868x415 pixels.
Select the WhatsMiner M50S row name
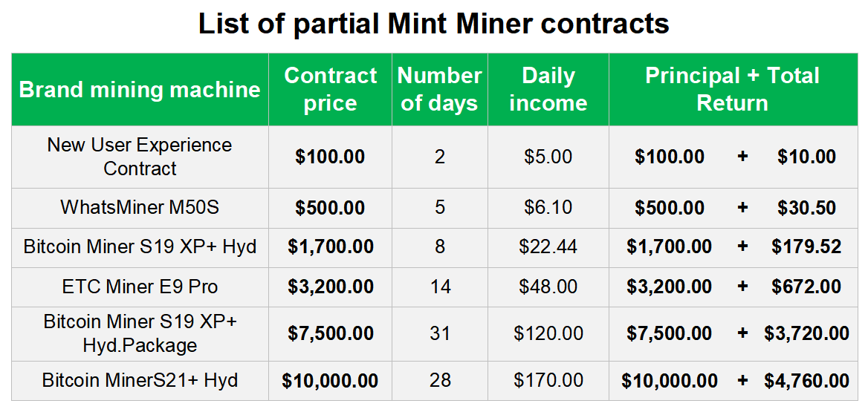(x=140, y=207)
